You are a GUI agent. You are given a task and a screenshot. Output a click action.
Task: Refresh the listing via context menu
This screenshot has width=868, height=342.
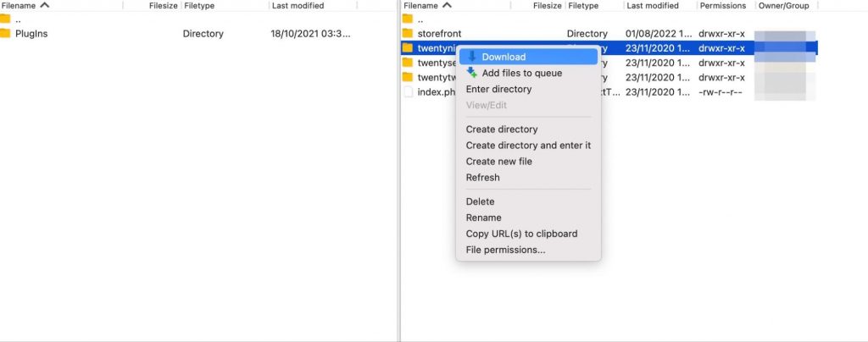(x=482, y=177)
